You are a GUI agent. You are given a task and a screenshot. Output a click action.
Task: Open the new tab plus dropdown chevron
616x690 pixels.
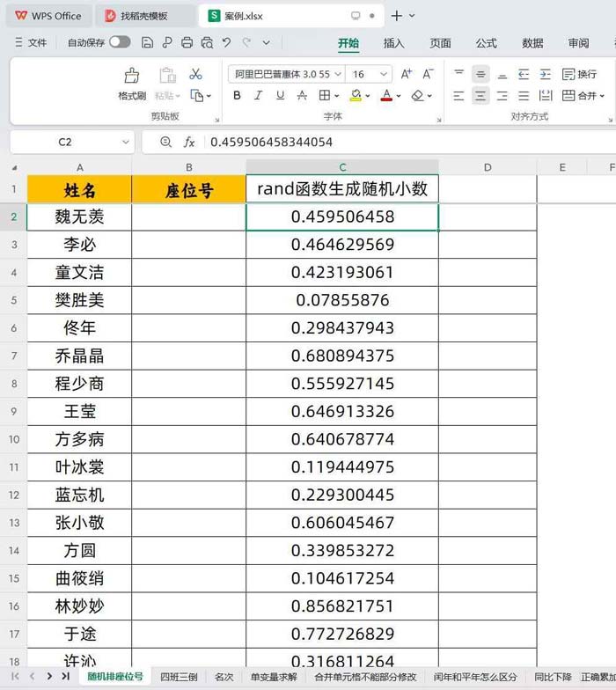coord(412,16)
